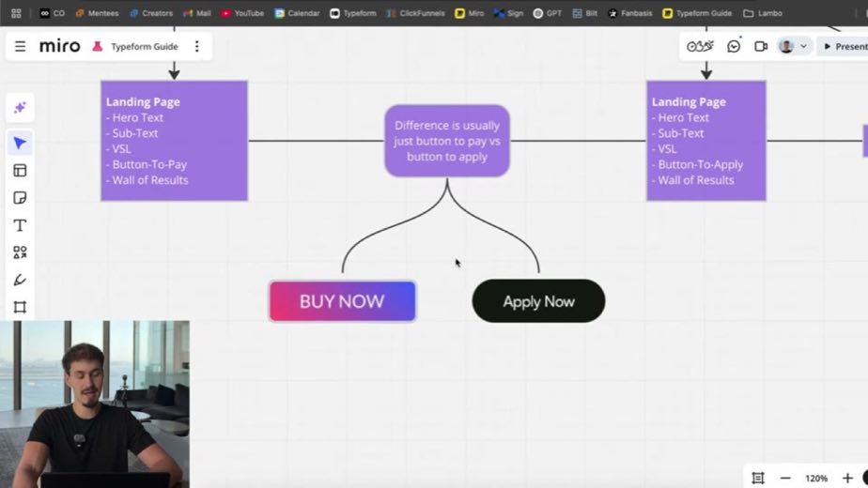Start video chat with camera icon
This screenshot has height=488, width=868.
(x=761, y=47)
